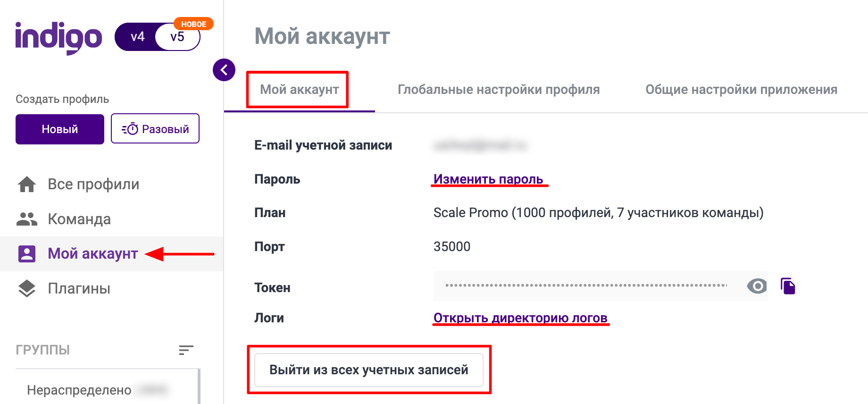This screenshot has width=868, height=404.
Task: Open the Команда team icon
Action: [x=27, y=219]
